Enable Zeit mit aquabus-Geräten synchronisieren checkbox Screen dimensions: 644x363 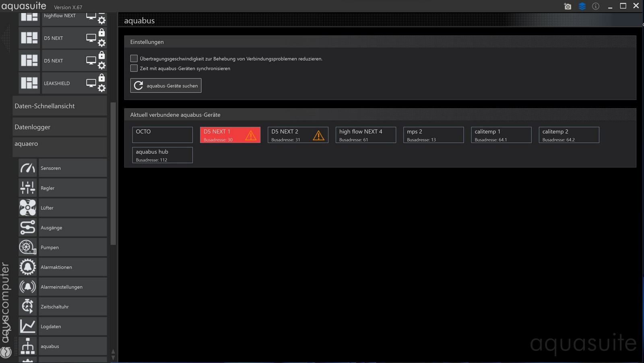[x=134, y=68]
